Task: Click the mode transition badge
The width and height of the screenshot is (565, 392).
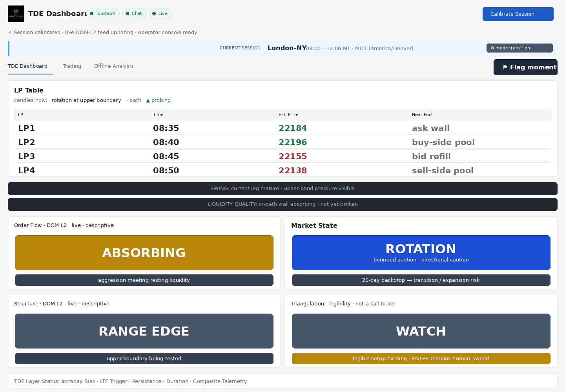Action: 519,48
